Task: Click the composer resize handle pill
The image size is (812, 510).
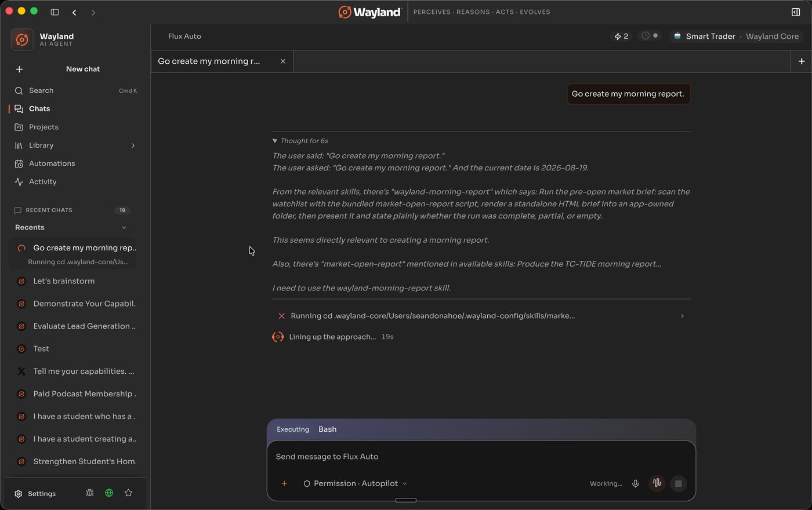Action: tap(406, 500)
